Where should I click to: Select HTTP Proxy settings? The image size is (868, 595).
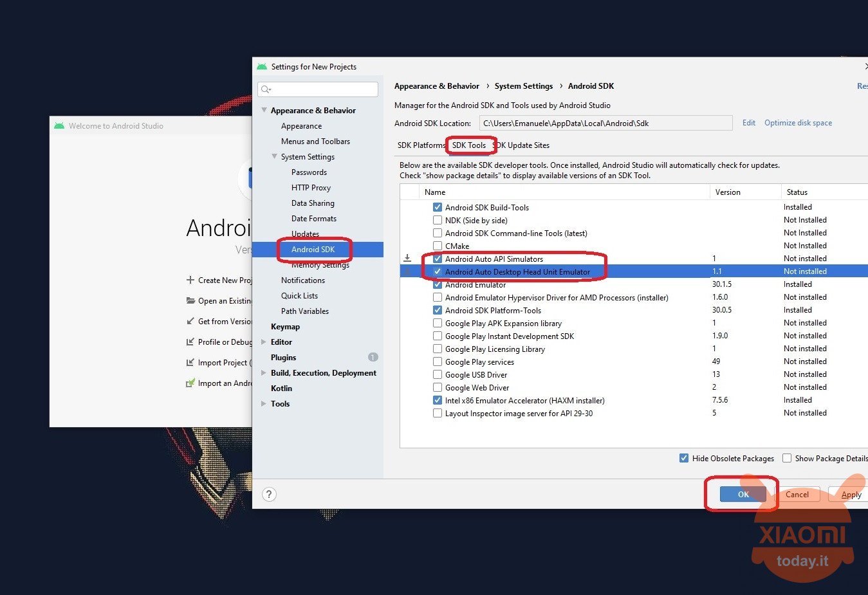coord(311,187)
